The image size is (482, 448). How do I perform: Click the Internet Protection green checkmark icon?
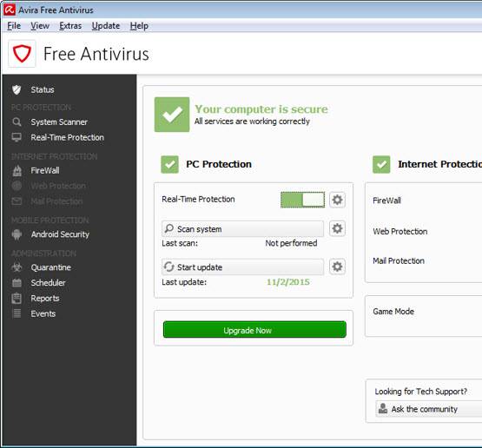click(x=381, y=164)
